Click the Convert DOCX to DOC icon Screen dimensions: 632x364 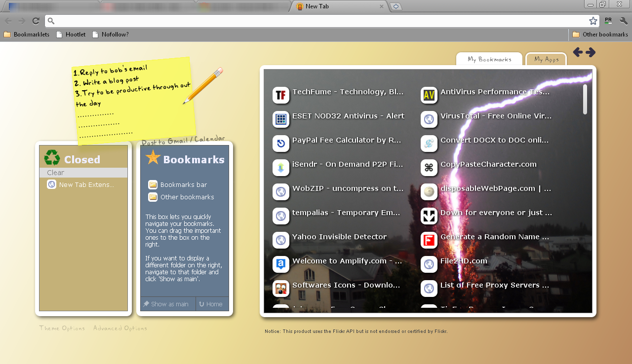click(429, 144)
